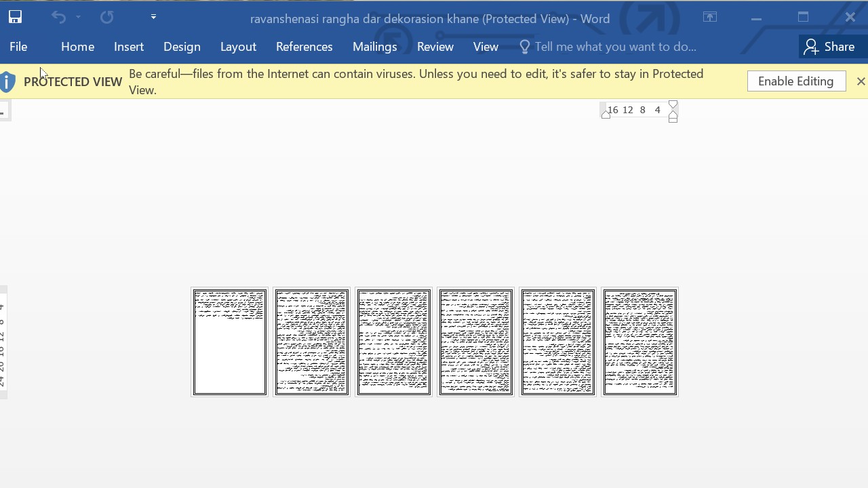Click the Tell me what you want field
Viewport: 868px width, 488px height.
pyautogui.click(x=615, y=47)
